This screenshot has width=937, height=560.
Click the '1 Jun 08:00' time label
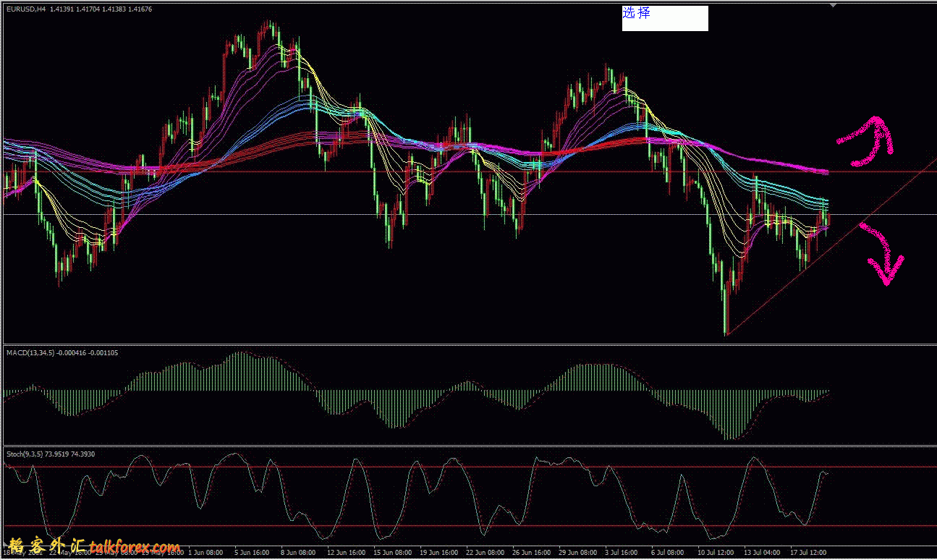point(206,552)
